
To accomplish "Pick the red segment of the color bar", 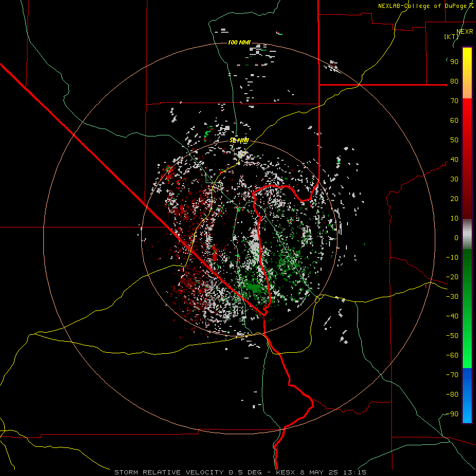I will 467,159.
